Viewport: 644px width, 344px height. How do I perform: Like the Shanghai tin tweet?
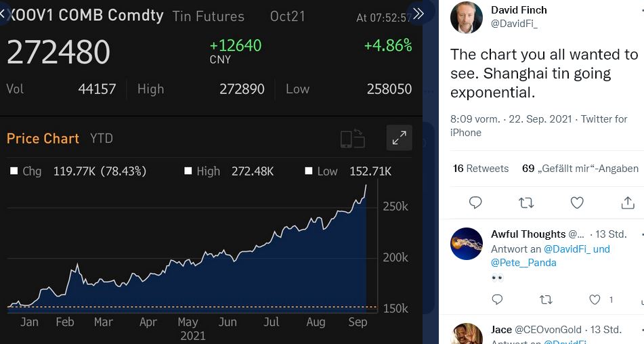(x=577, y=202)
